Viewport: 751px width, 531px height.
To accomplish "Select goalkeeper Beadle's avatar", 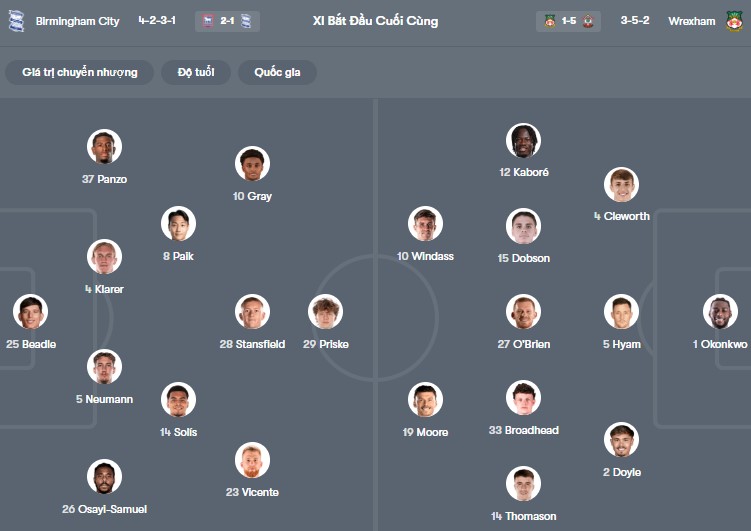I will (x=31, y=312).
